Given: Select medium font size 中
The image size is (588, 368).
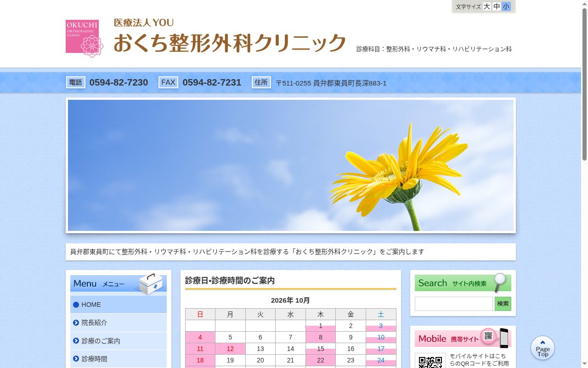Looking at the screenshot, I should [497, 6].
